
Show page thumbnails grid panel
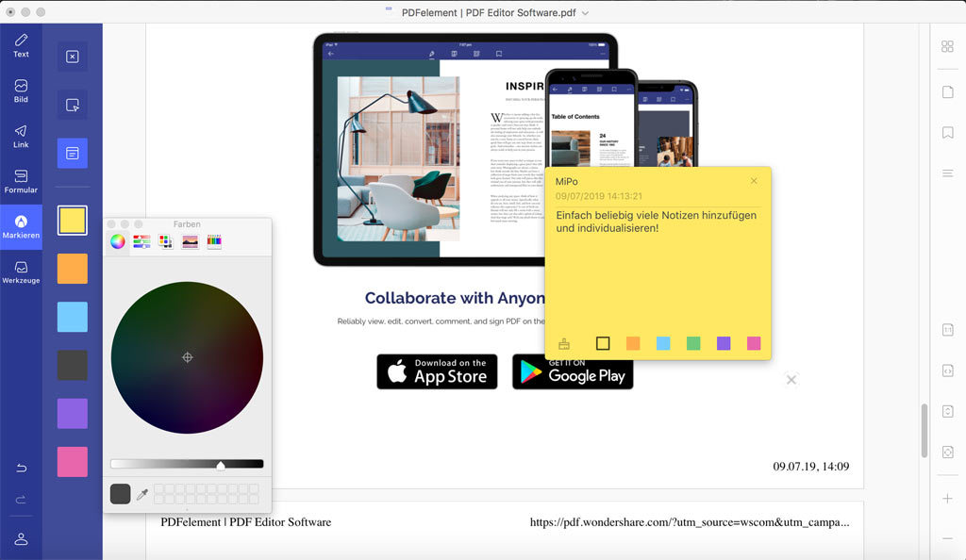(x=947, y=46)
